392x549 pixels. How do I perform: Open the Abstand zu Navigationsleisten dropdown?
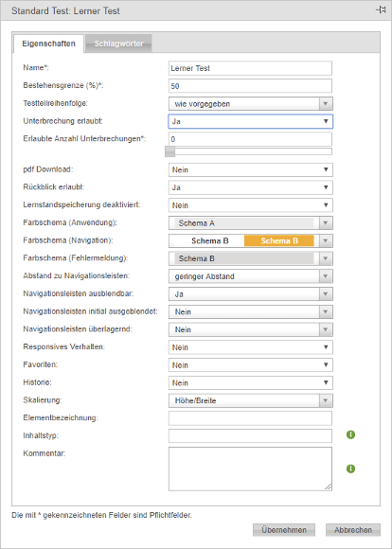pos(251,276)
